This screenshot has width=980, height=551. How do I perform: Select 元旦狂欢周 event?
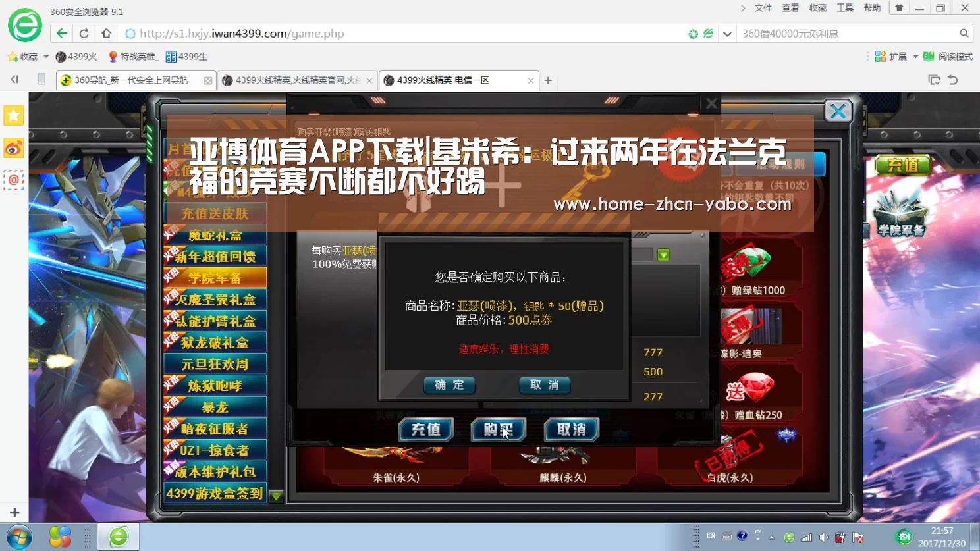215,364
